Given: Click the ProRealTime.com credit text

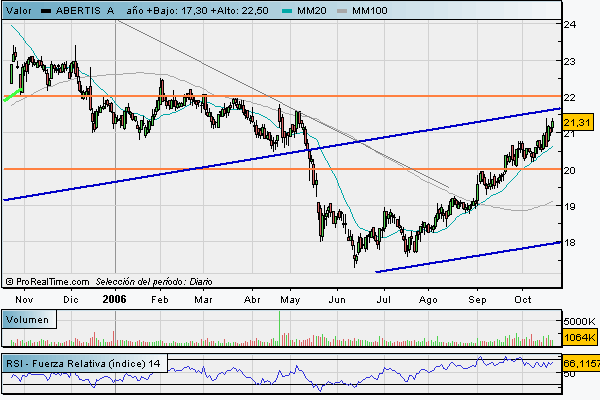Looking at the screenshot, I should tap(52, 282).
